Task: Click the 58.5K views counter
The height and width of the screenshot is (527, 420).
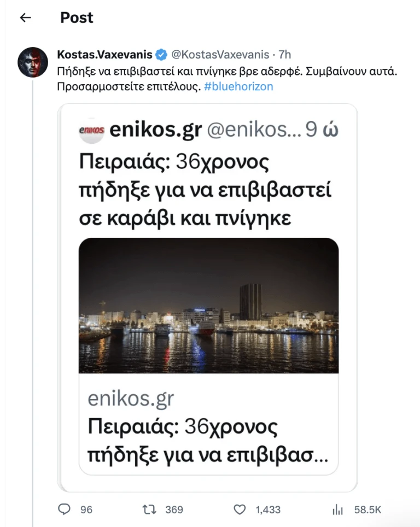Action: pos(367,510)
